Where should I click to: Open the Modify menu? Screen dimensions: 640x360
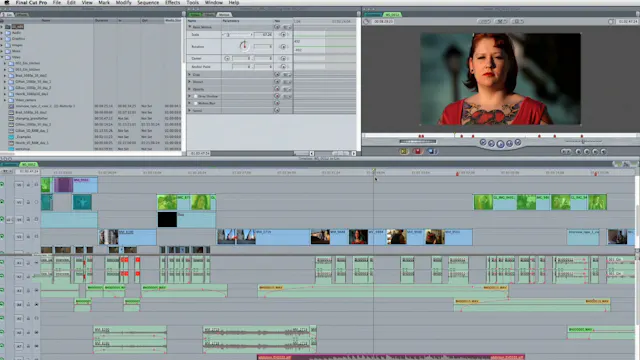pos(123,2)
